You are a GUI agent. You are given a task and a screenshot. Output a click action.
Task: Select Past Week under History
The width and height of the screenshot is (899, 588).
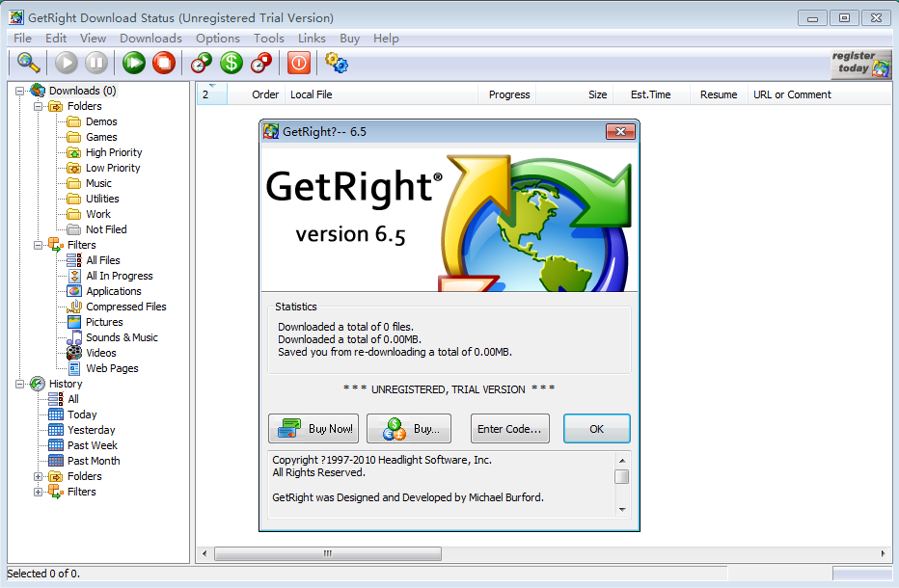pos(93,446)
